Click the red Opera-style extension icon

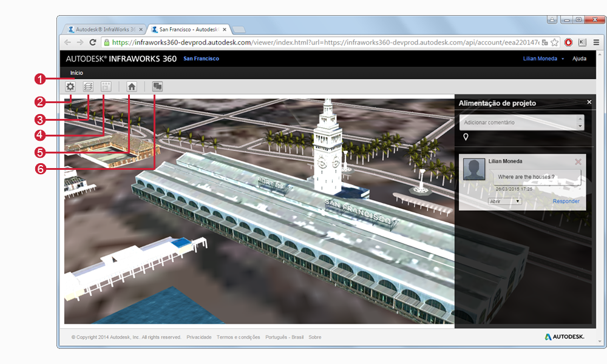568,42
